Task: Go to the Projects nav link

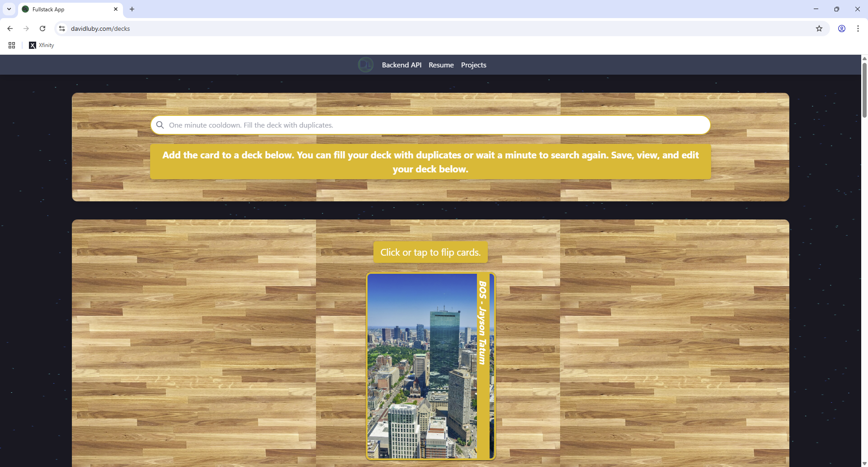Action: 473,65
